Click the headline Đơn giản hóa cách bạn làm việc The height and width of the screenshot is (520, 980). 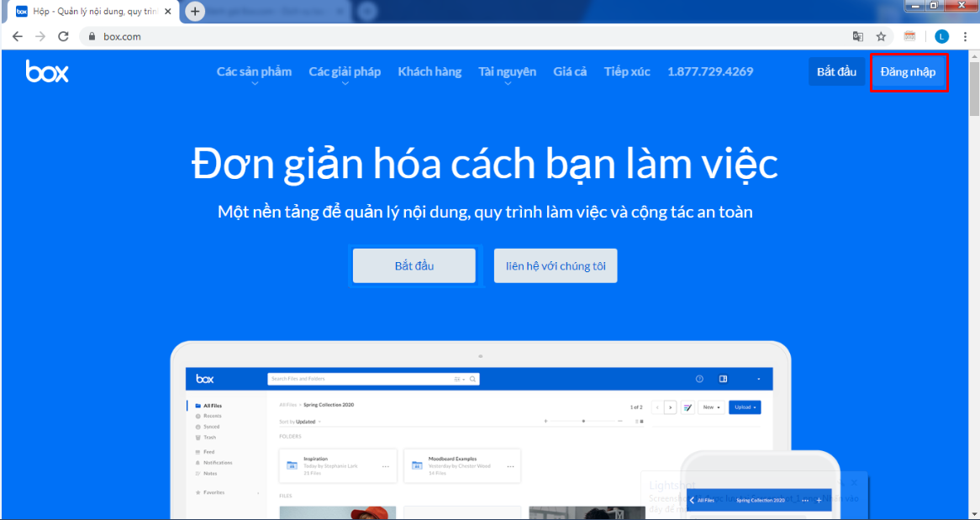485,162
